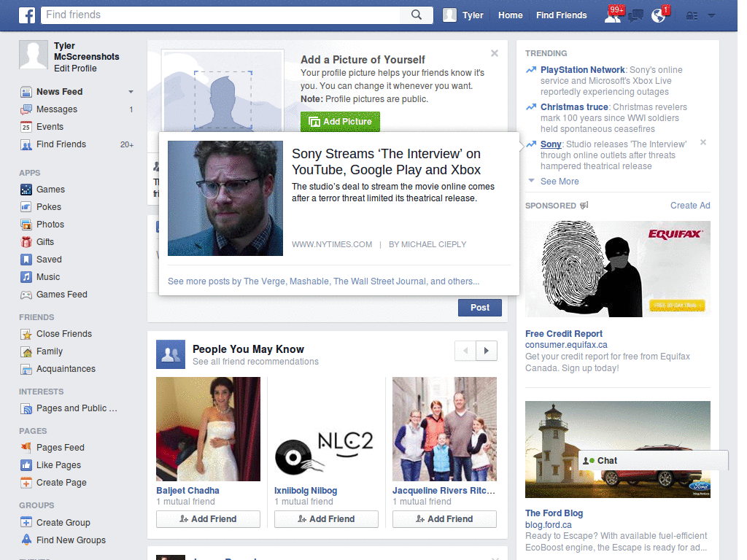Click Sony Streams 'The Interview' headline

pos(387,162)
